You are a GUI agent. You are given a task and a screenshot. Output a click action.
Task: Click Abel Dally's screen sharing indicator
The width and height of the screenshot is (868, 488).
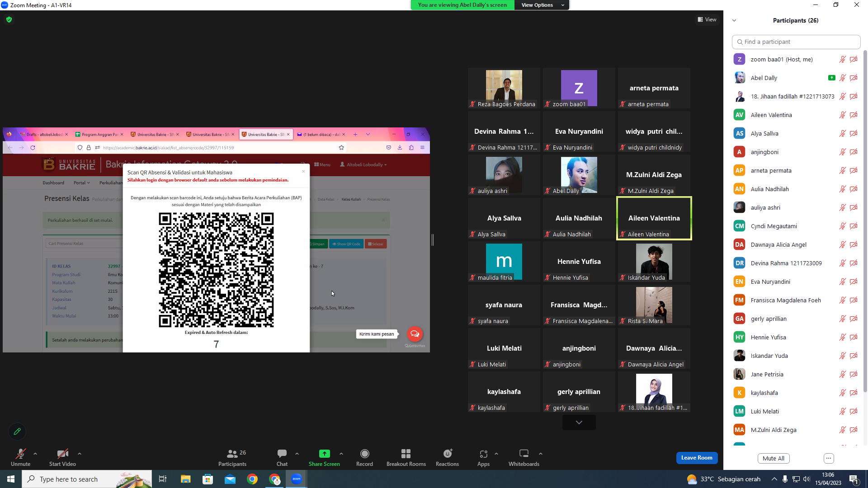[831, 78]
